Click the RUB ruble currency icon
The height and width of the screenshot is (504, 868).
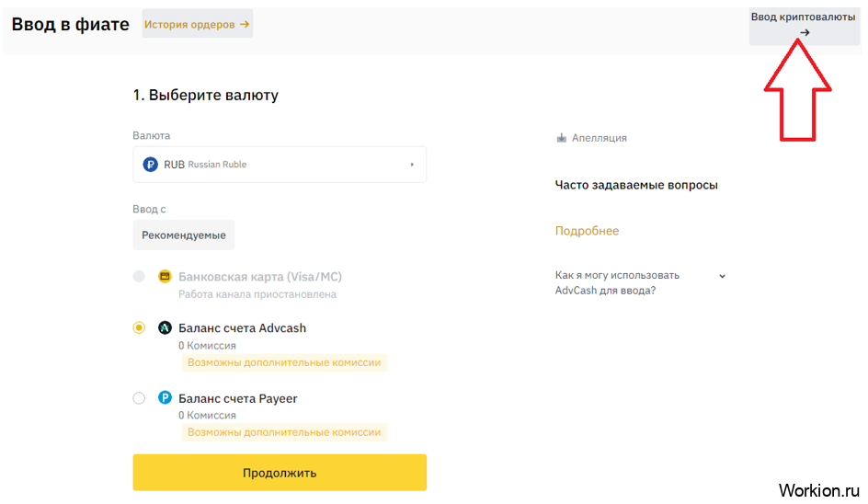click(x=151, y=165)
